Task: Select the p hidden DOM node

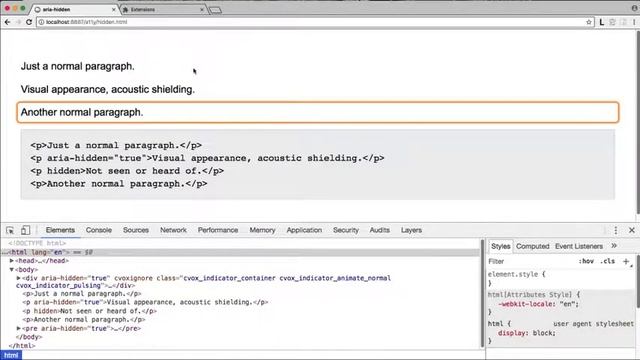Action: tap(89, 311)
